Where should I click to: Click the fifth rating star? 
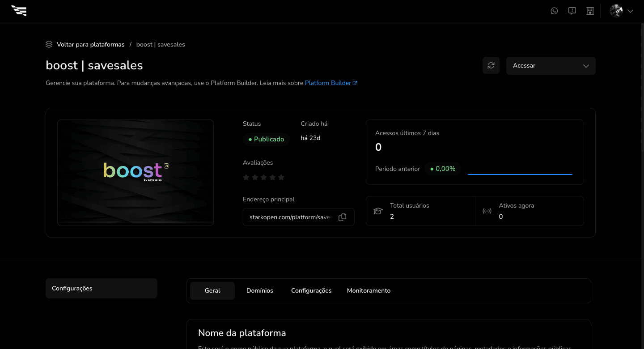(281, 178)
